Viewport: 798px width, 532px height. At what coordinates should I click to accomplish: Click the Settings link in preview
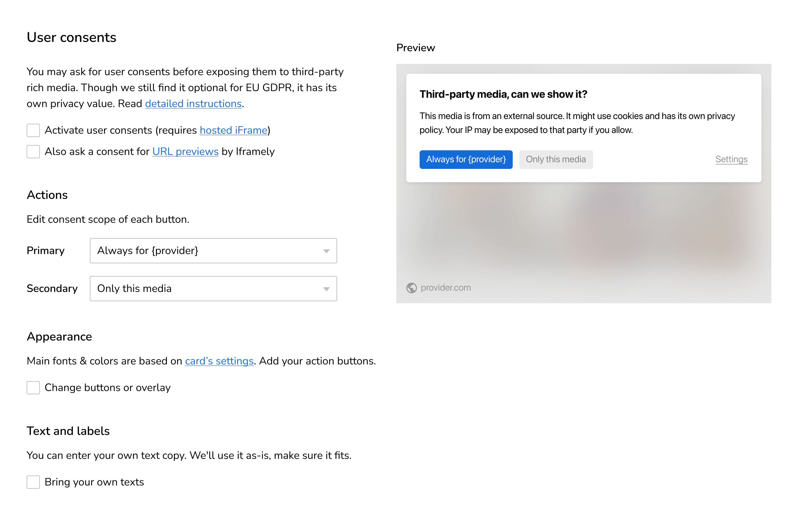click(x=731, y=159)
